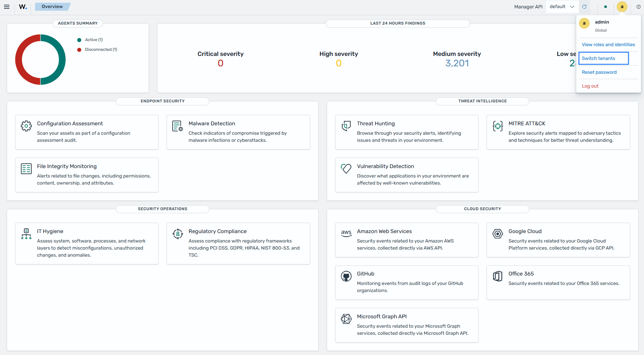Open GitHub module title
The width and height of the screenshot is (644, 355).
pos(365,274)
